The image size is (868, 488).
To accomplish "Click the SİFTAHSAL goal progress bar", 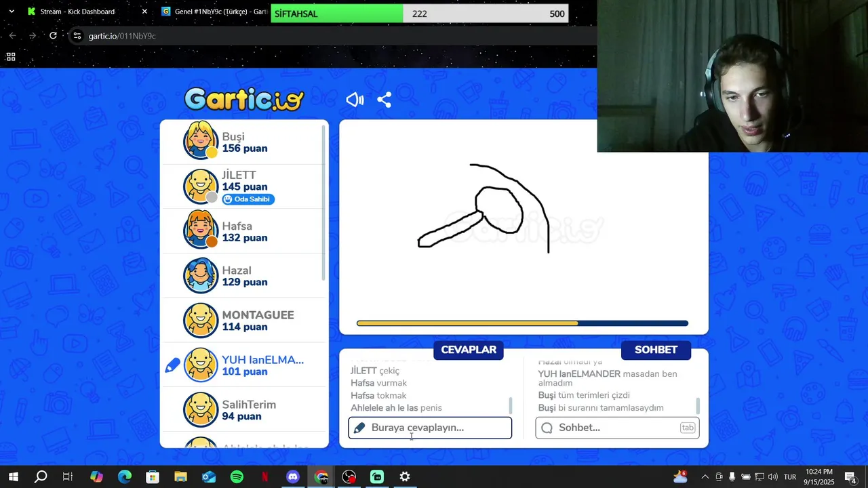I will point(420,14).
